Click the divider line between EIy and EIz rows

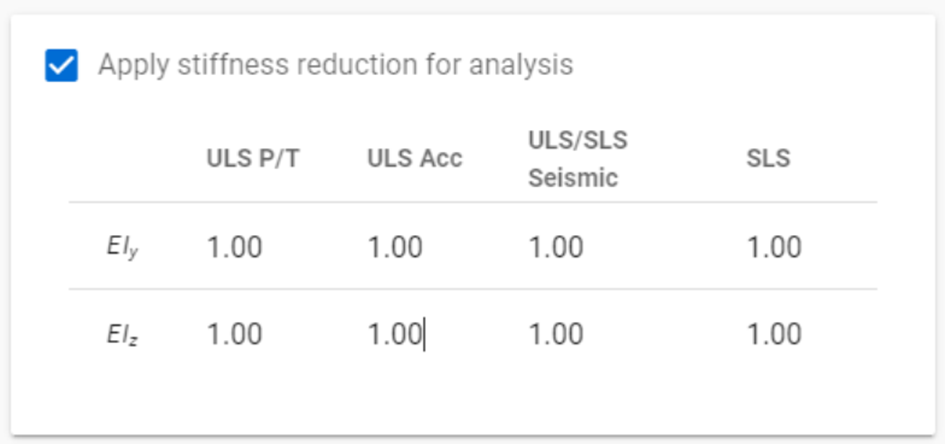pyautogui.click(x=473, y=289)
